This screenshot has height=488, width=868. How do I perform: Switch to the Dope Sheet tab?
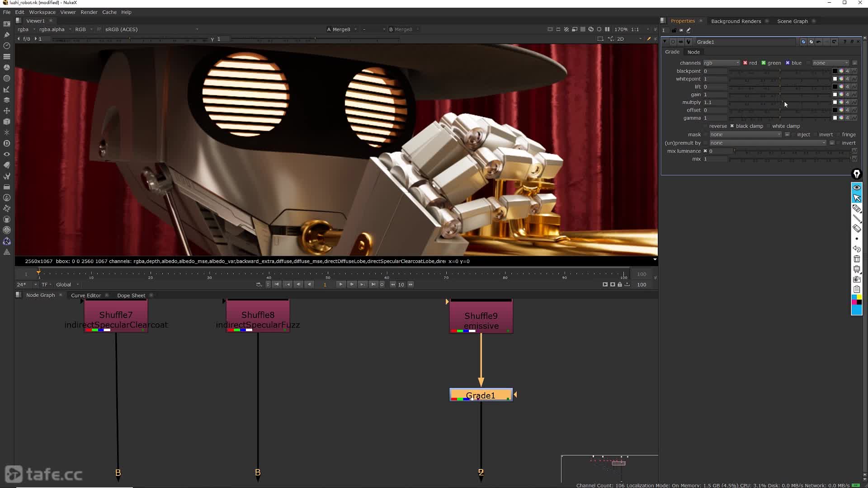pyautogui.click(x=131, y=296)
